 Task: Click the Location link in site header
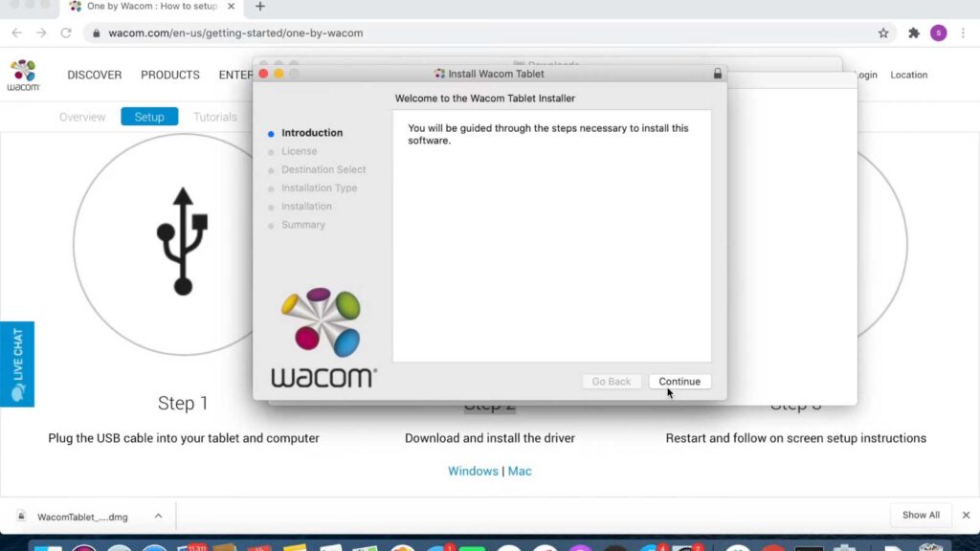909,75
